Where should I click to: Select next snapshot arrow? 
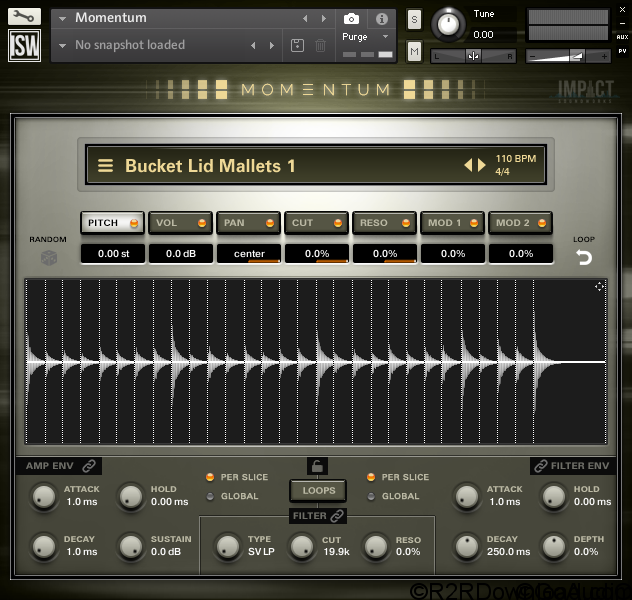click(272, 46)
